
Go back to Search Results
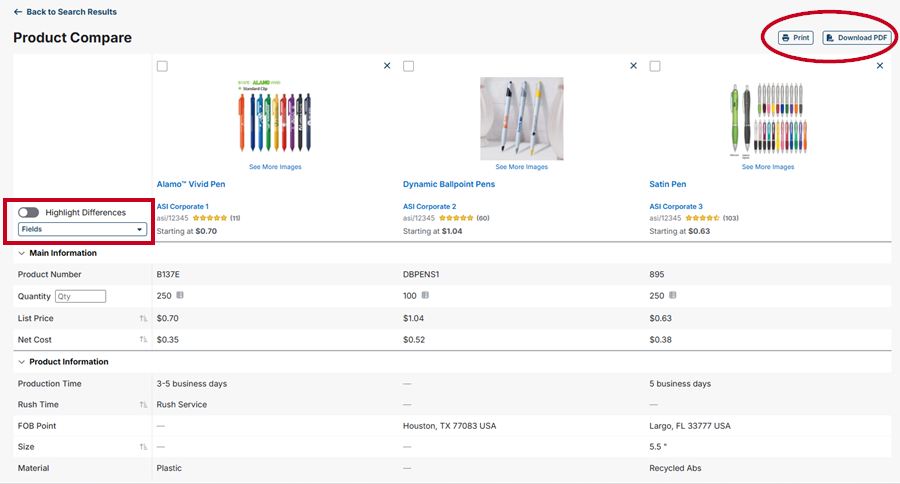tap(65, 11)
